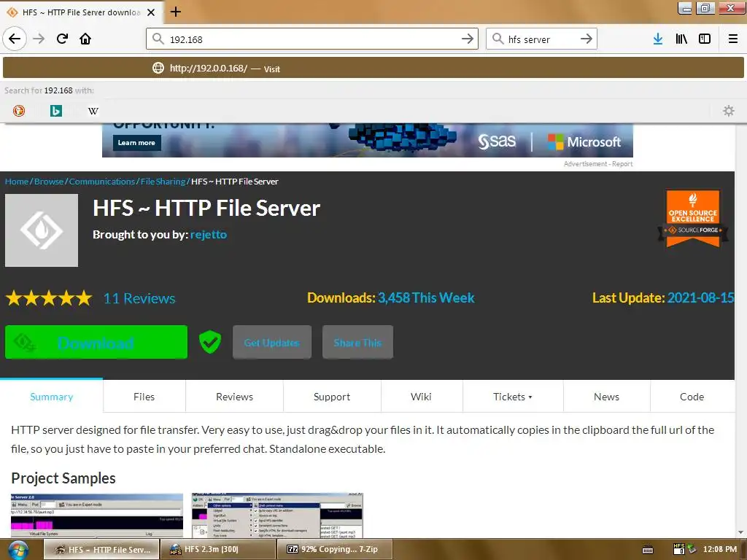This screenshot has width=747, height=560.
Task: Click the address bar text field
Action: pos(312,39)
